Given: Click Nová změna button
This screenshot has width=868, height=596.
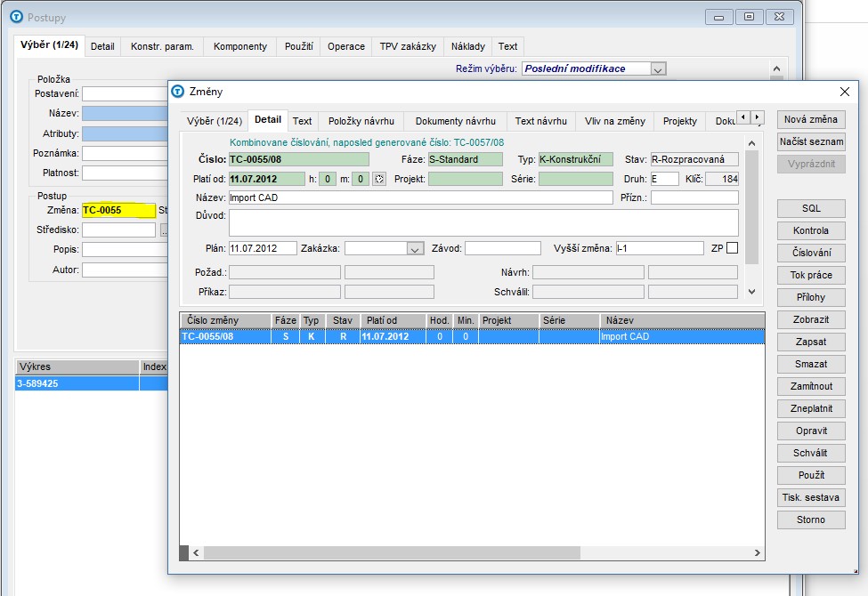Looking at the screenshot, I should [811, 119].
